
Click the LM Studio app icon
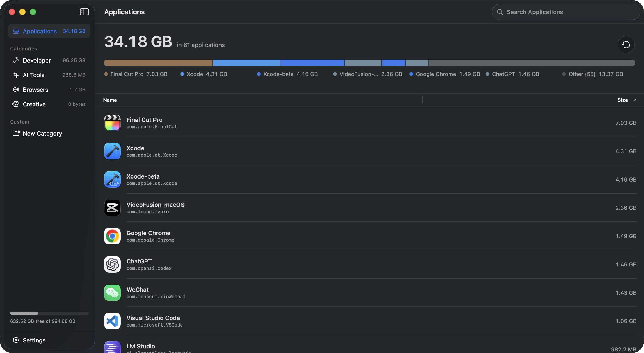112,347
